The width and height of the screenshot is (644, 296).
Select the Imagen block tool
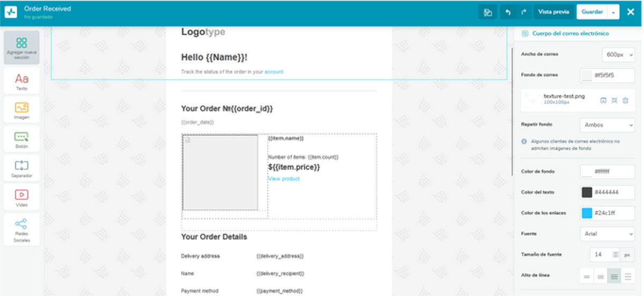[21, 110]
